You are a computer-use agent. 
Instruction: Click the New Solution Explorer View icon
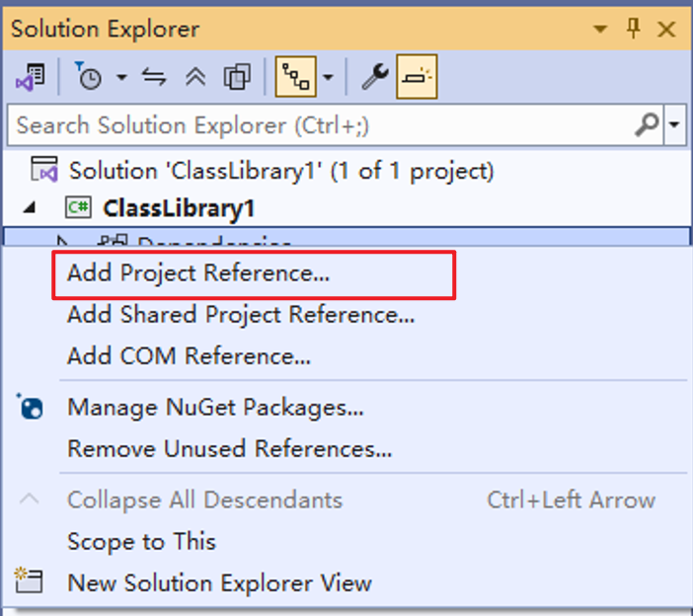tap(31, 582)
